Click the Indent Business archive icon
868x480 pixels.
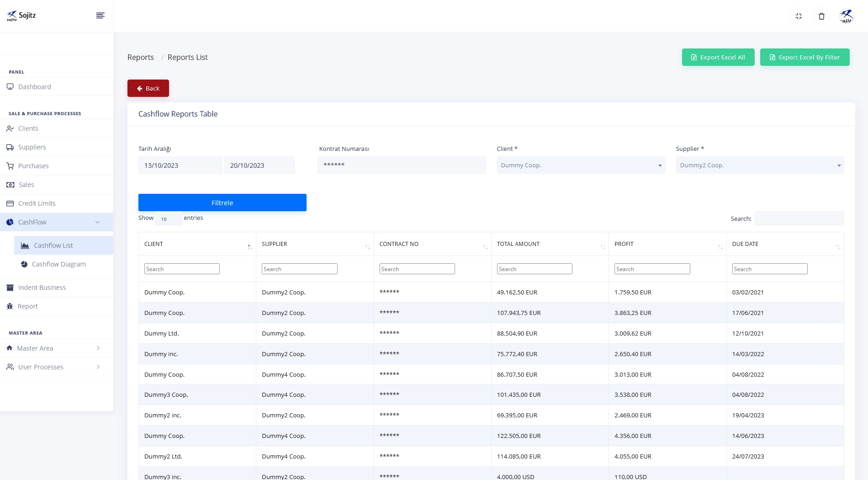coord(10,288)
